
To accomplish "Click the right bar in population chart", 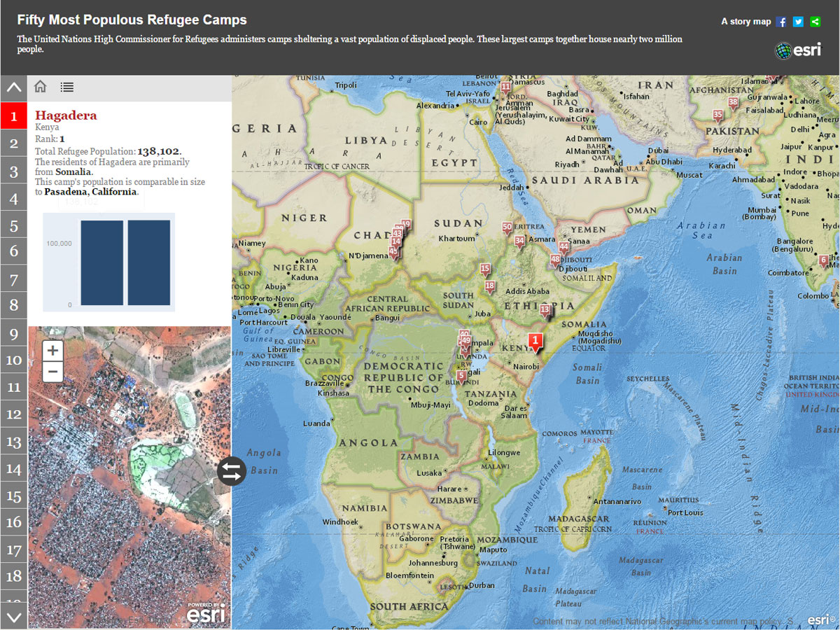I will (148, 262).
